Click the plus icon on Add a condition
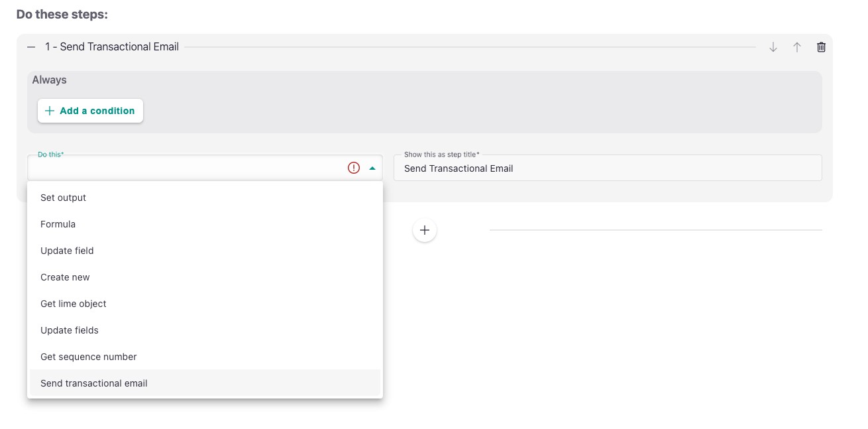Viewport: 868px width, 429px height. [50, 110]
